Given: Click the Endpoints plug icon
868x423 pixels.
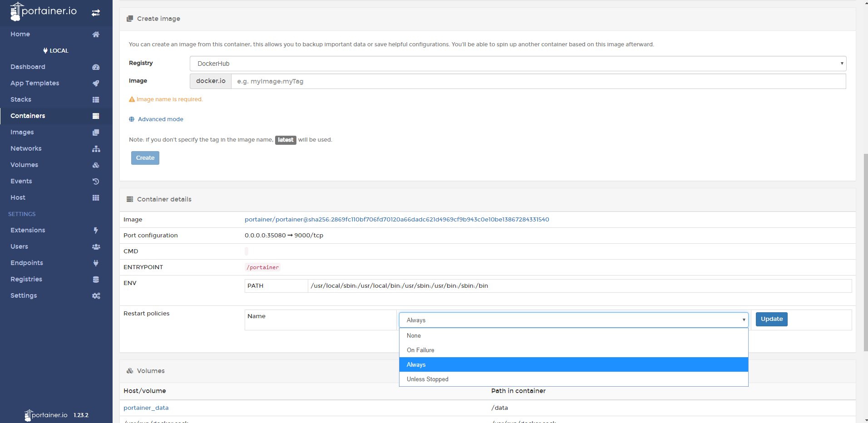Looking at the screenshot, I should click(96, 263).
